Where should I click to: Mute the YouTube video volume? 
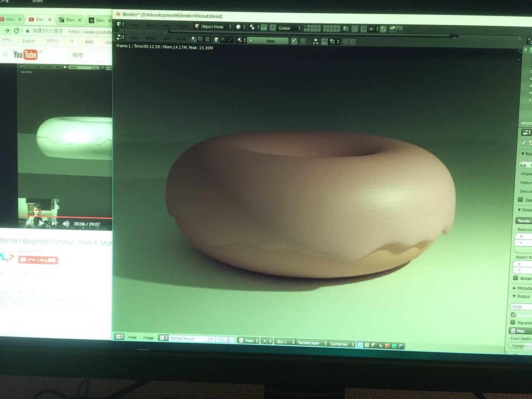(x=66, y=224)
